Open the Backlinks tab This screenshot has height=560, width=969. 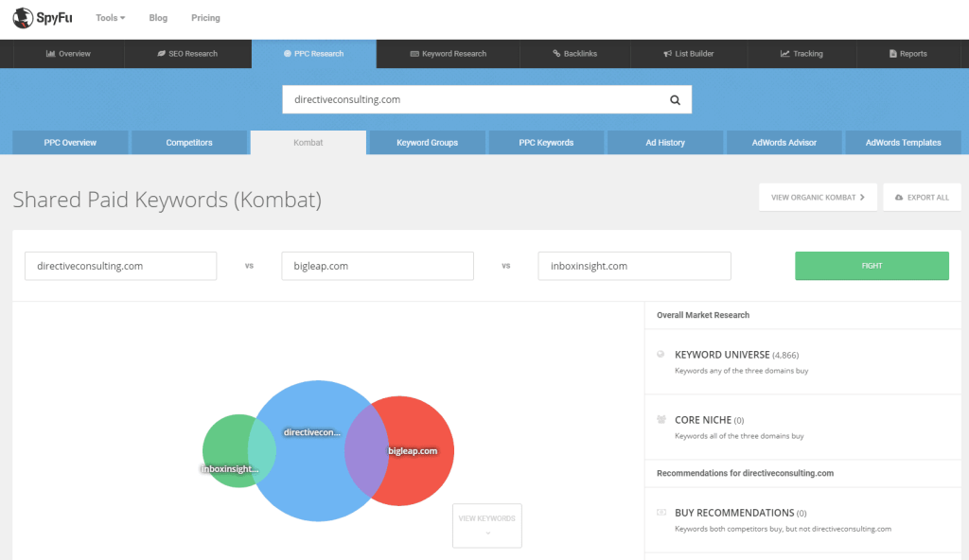(574, 54)
